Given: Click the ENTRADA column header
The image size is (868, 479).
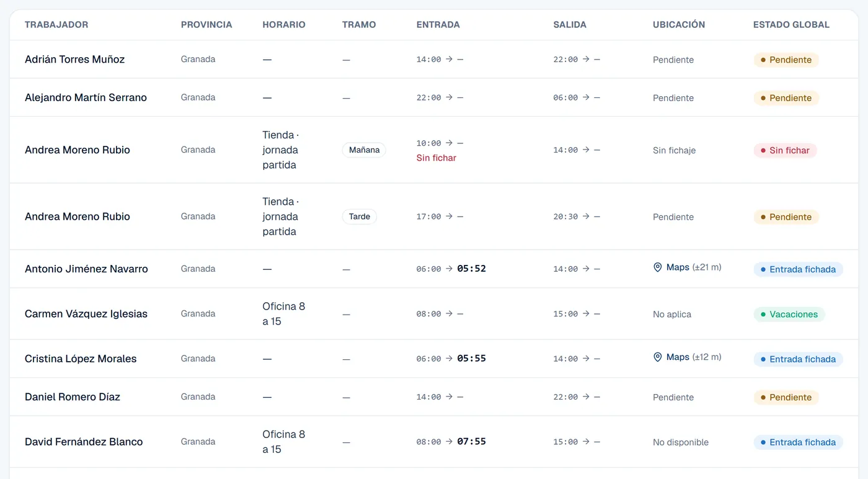Looking at the screenshot, I should (x=438, y=25).
